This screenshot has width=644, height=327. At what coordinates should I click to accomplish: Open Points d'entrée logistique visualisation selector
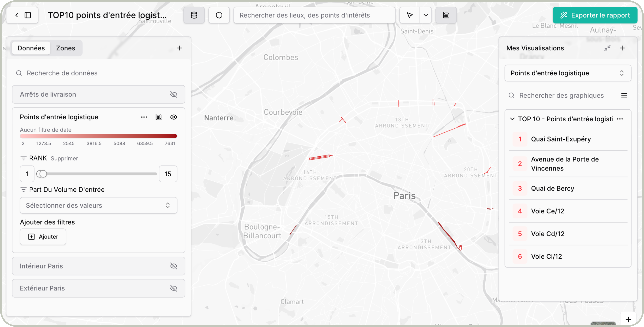(567, 73)
